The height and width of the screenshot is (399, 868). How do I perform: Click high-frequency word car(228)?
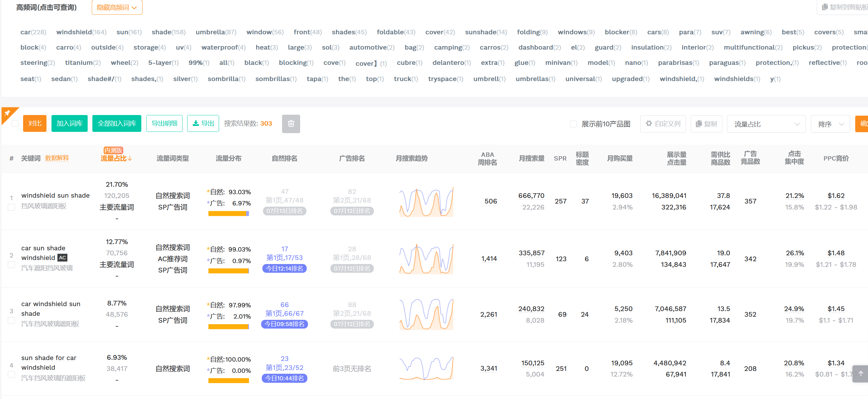pyautogui.click(x=33, y=32)
